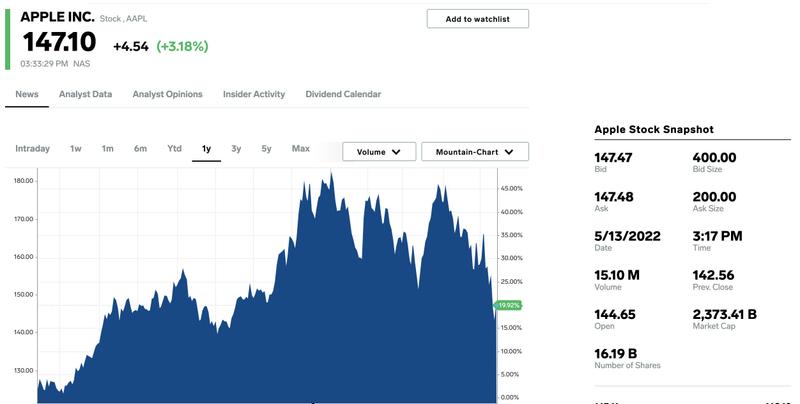Show the Max chart range

click(301, 148)
